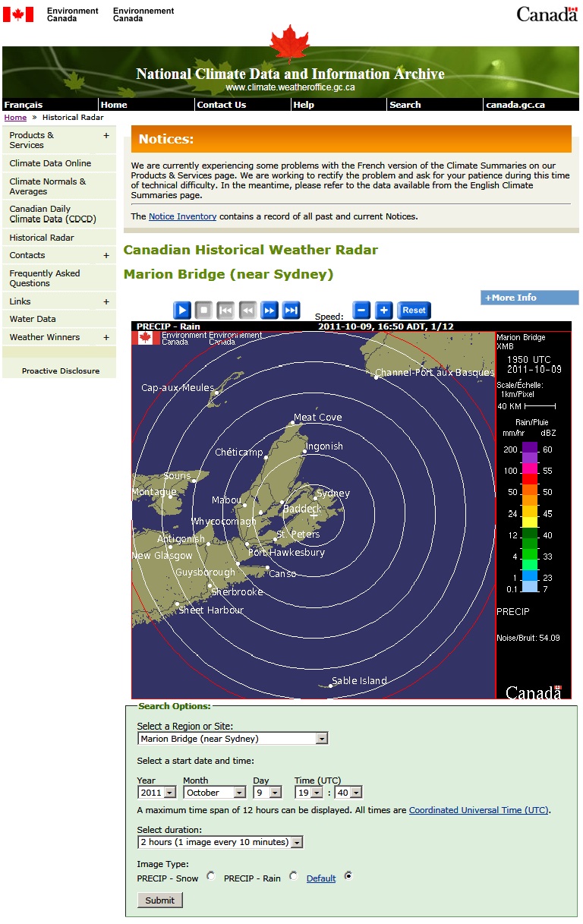Click Antigonish label on radar map
Screen dimensions: 583x924
pyautogui.click(x=181, y=539)
